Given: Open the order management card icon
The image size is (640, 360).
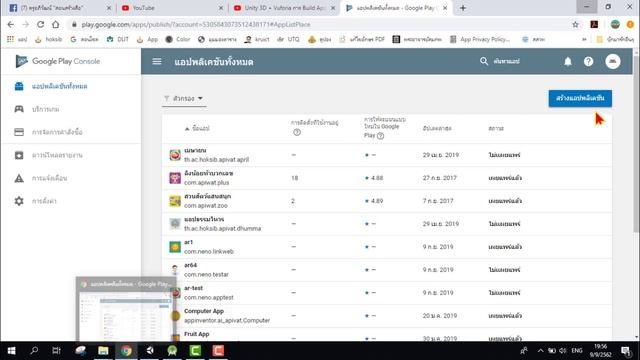Looking at the screenshot, I should pyautogui.click(x=19, y=132).
